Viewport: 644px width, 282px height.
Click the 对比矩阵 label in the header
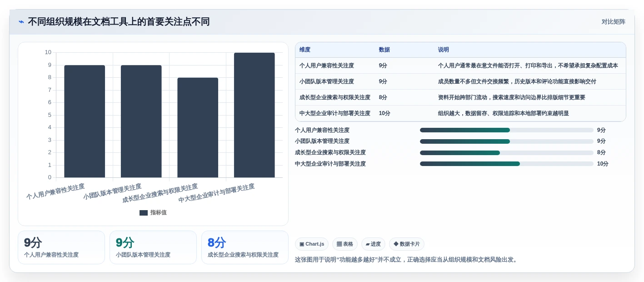(x=613, y=22)
